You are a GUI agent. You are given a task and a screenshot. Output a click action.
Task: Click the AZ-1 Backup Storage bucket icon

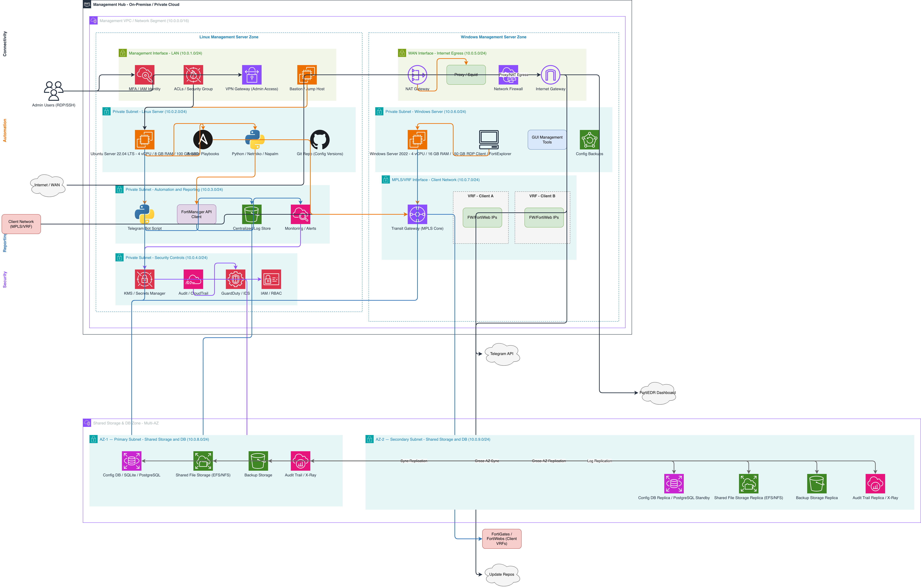[x=258, y=461]
